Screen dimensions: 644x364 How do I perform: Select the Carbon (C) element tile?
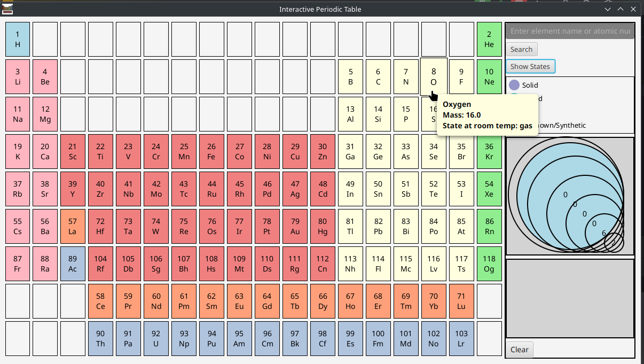pyautogui.click(x=378, y=76)
